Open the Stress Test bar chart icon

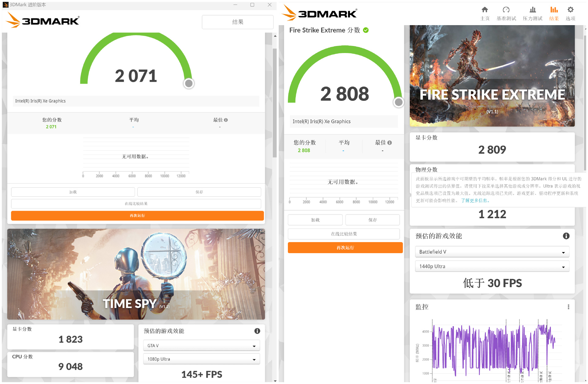[x=533, y=10]
